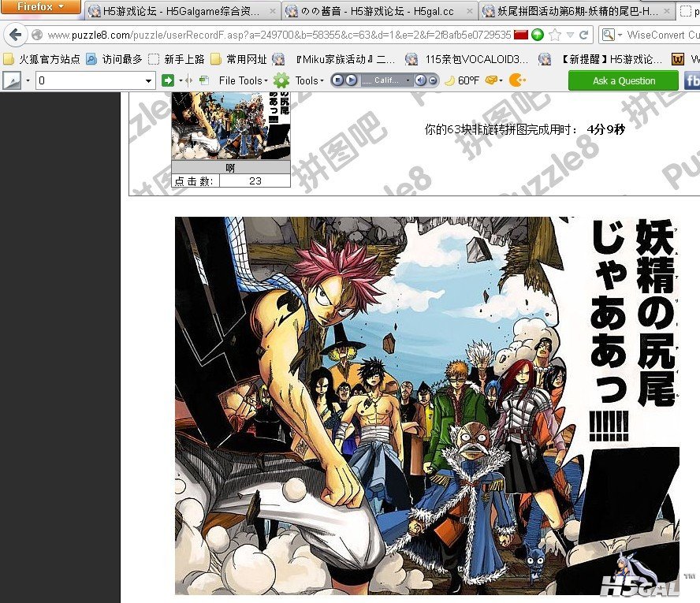Click the browser Back arrow button
Viewport: 700px width, 603px height.
click(x=15, y=35)
